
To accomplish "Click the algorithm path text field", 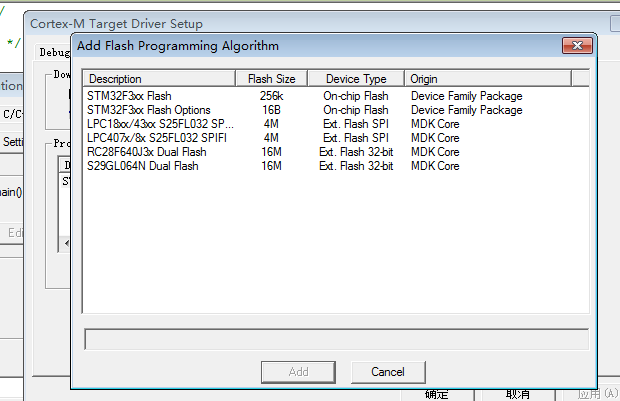I will [336, 339].
